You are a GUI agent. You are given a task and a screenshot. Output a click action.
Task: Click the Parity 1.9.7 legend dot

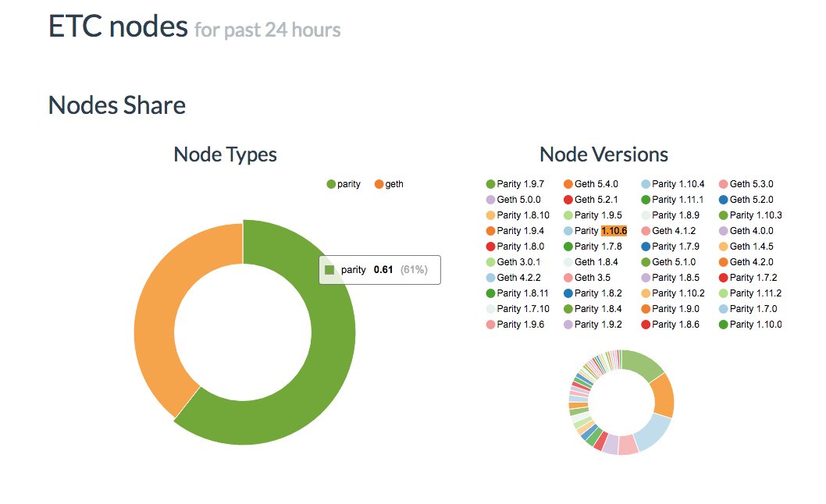point(490,184)
